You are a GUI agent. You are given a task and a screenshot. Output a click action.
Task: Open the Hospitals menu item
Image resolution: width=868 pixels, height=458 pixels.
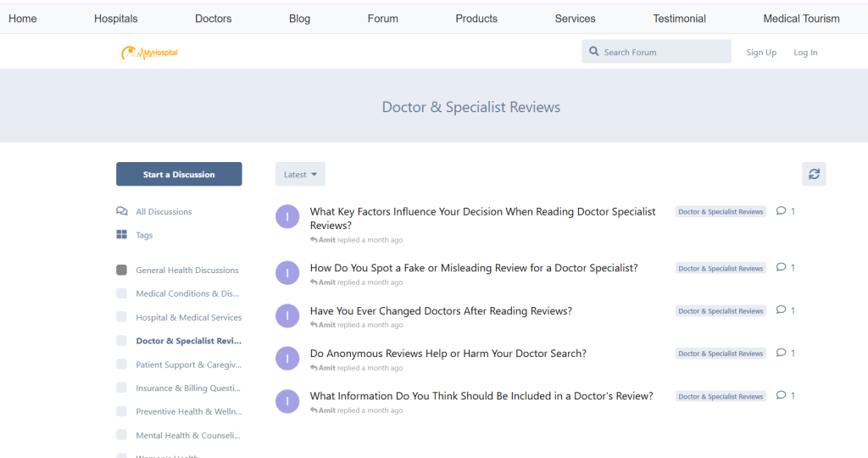(115, 19)
